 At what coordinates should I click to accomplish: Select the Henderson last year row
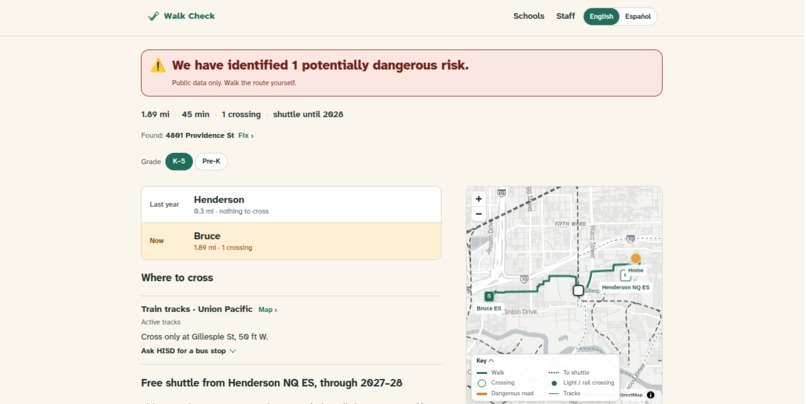coord(291,205)
